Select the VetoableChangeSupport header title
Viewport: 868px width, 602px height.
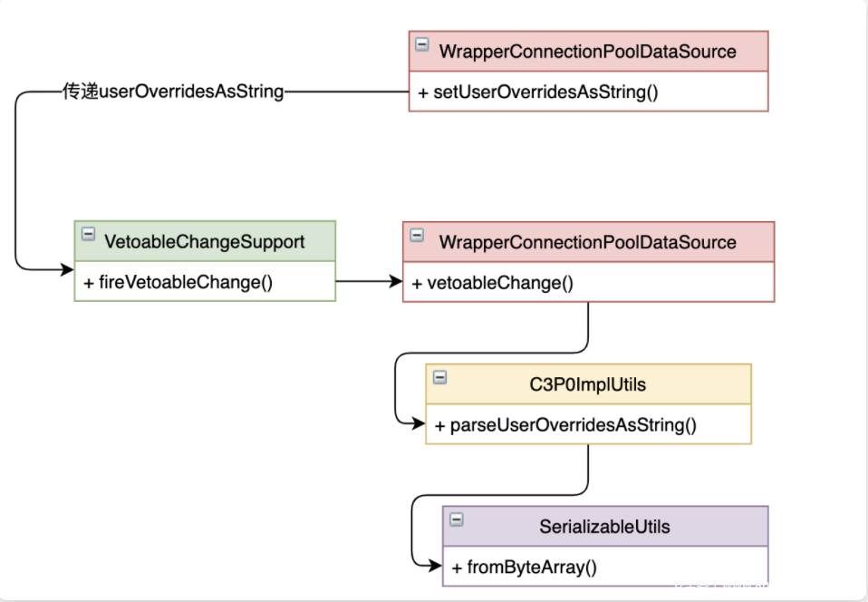point(205,242)
